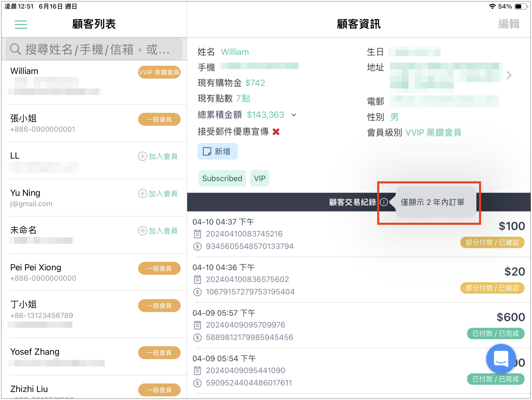532x400 pixels.
Task: Click dollar icon for 5909524404486017611
Action: click(x=197, y=383)
